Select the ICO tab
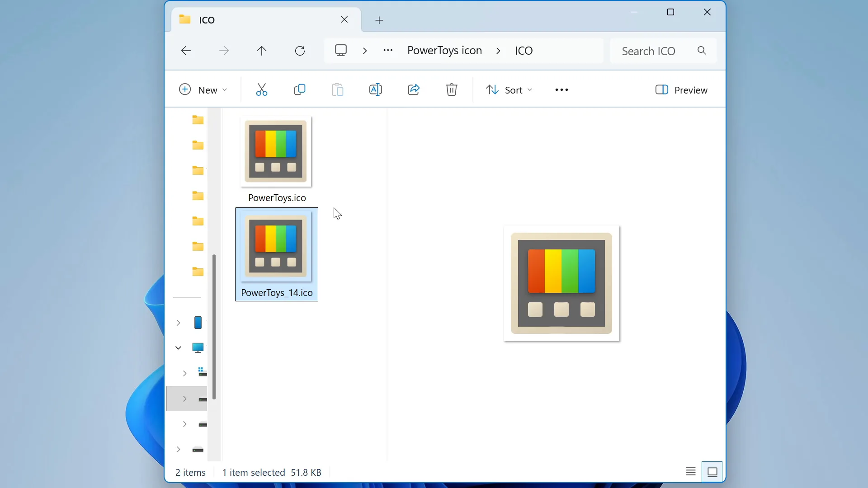 [266, 20]
